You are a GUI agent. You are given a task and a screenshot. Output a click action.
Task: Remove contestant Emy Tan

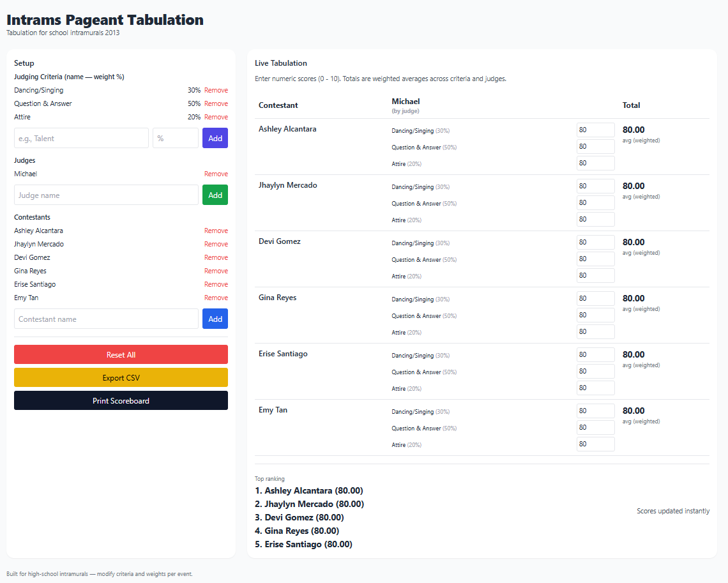tap(216, 298)
